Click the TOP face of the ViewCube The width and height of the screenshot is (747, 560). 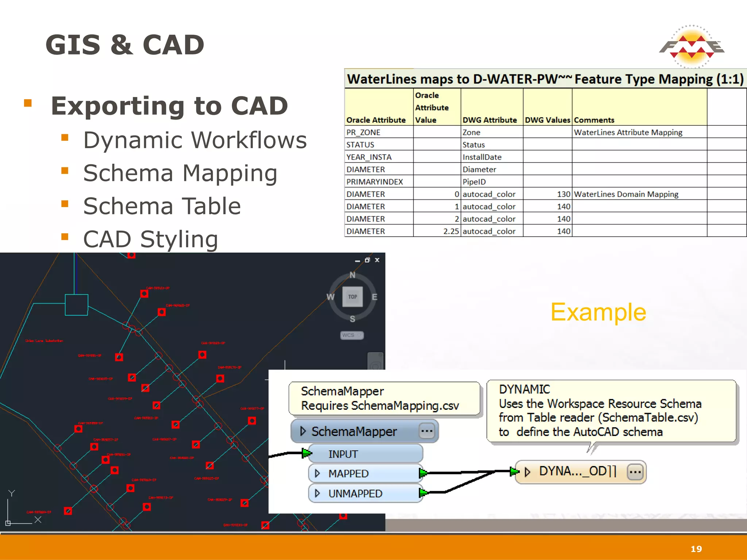(x=352, y=296)
